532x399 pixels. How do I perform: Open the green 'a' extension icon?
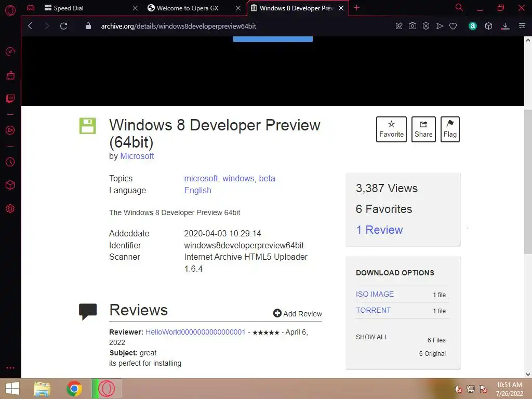click(473, 26)
